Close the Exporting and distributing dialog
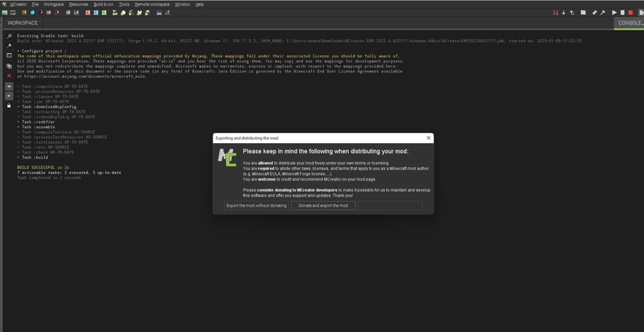This screenshot has width=644, height=332. tap(428, 138)
